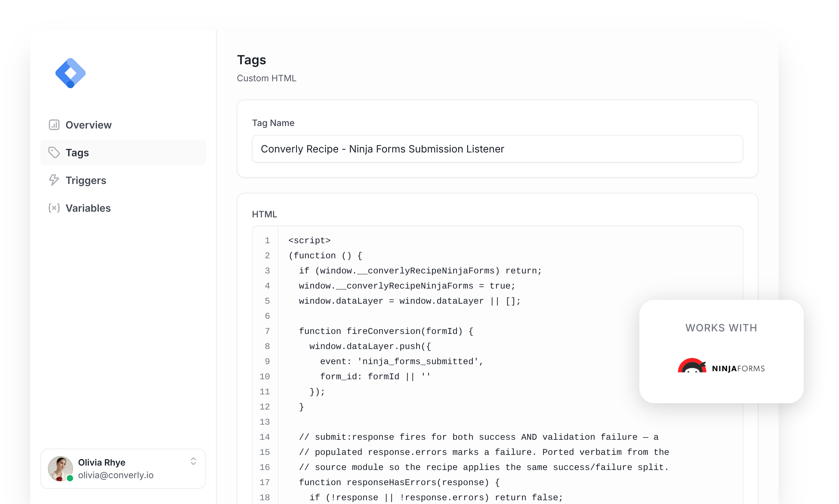Click the 'form_id: formId' code line
Screen dimensions: 839x504
click(x=375, y=377)
